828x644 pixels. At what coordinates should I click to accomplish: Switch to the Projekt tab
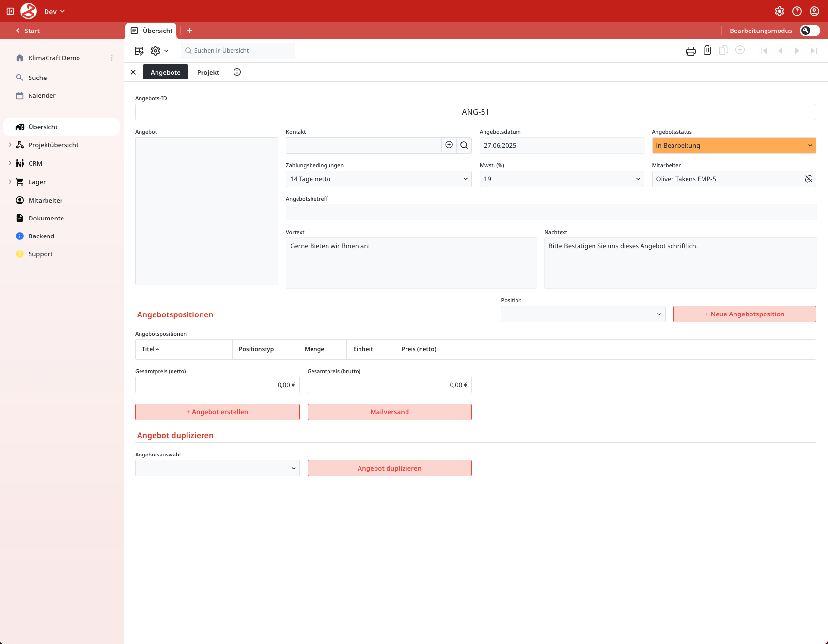(208, 72)
